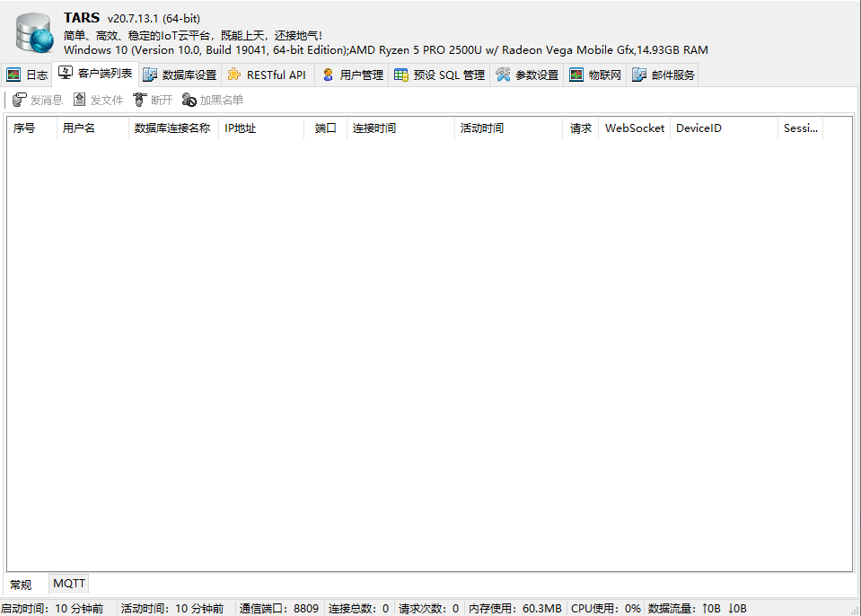Click the 断开 button label
The height and width of the screenshot is (616, 861).
coord(162,100)
